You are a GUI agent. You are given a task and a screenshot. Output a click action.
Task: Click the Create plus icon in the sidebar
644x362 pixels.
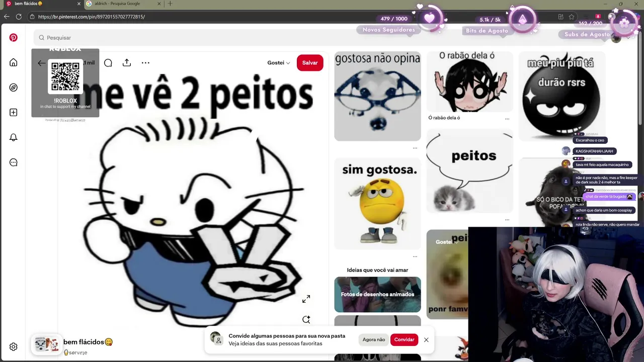tap(14, 113)
